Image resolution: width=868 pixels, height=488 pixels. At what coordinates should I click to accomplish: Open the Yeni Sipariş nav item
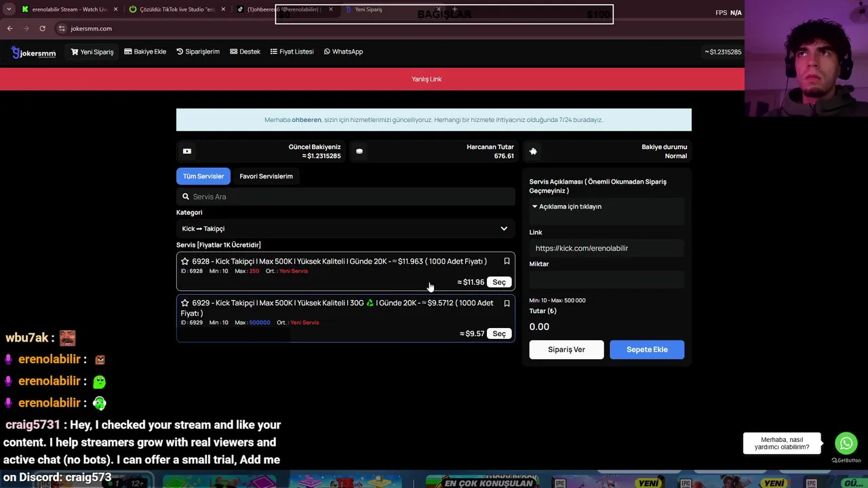(x=92, y=52)
